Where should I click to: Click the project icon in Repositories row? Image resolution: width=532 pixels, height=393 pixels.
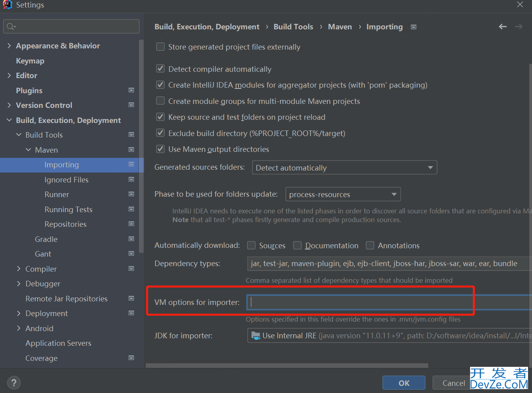click(x=131, y=224)
